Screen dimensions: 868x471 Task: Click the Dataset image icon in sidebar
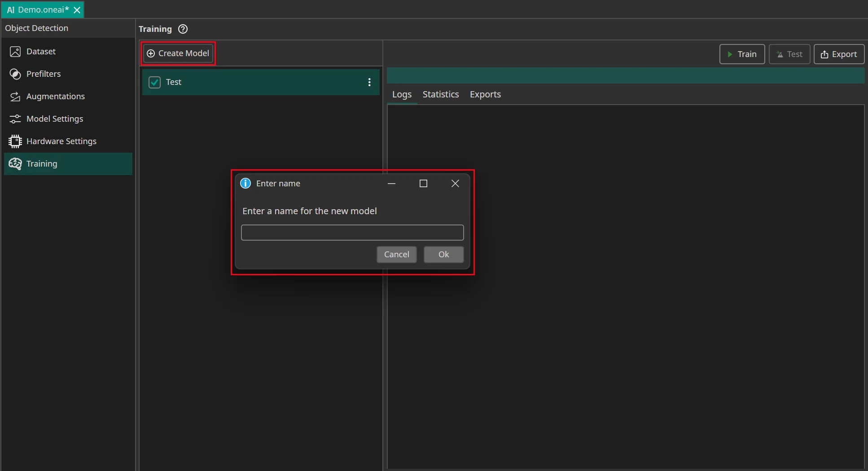point(15,52)
